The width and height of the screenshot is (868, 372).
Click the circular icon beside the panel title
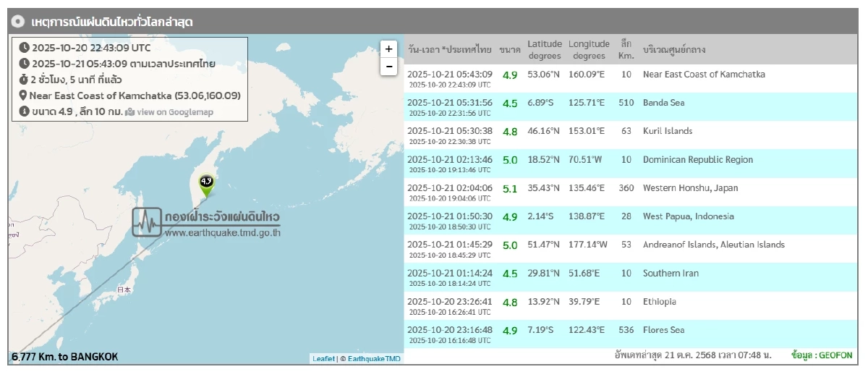coord(19,22)
